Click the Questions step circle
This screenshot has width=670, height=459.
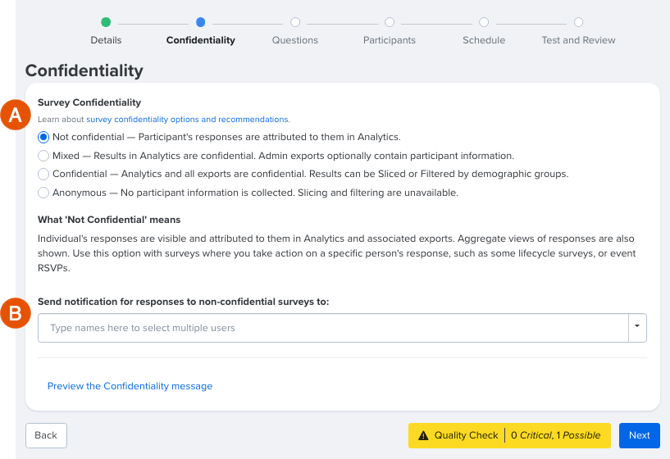pos(295,22)
